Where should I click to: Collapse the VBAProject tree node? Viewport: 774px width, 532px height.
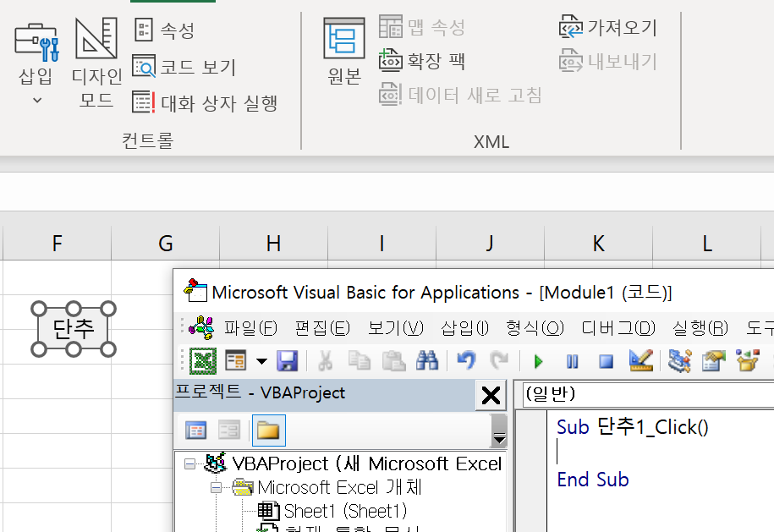[189, 463]
